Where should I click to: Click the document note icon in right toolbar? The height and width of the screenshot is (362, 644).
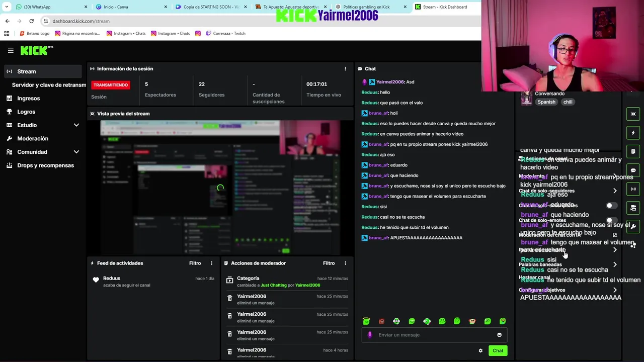point(633,151)
